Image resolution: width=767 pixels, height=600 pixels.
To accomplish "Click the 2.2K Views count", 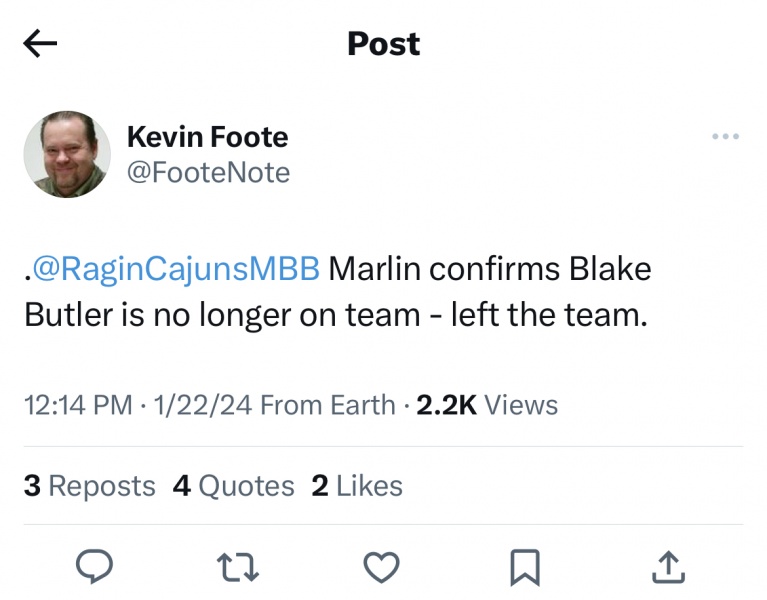I will coord(487,405).
